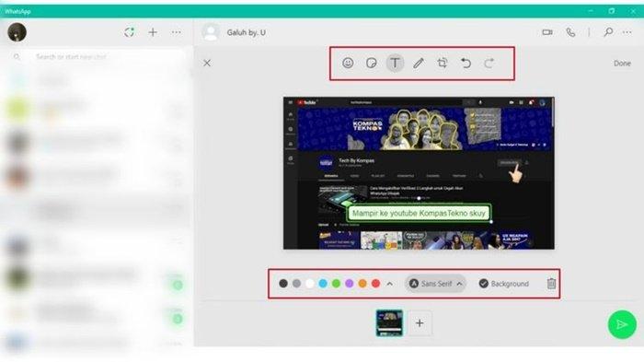The image size is (644, 362).
Task: Open the Status updates icon
Action: click(x=129, y=32)
